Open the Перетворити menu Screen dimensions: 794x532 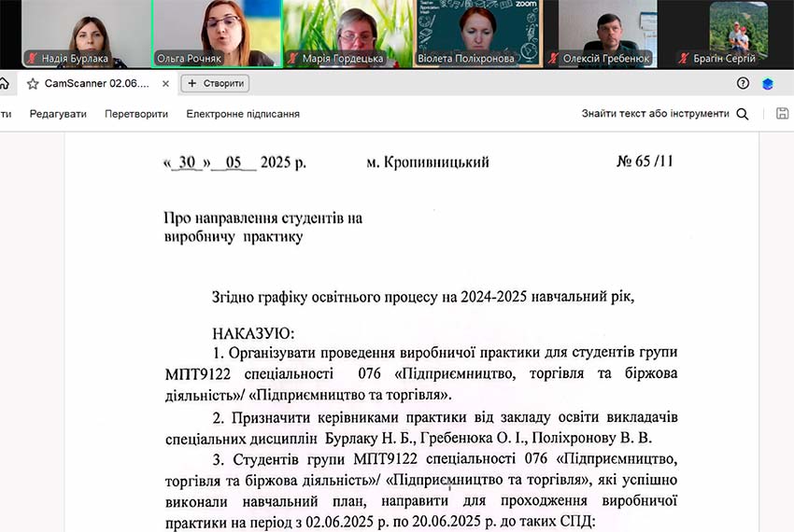(x=136, y=114)
